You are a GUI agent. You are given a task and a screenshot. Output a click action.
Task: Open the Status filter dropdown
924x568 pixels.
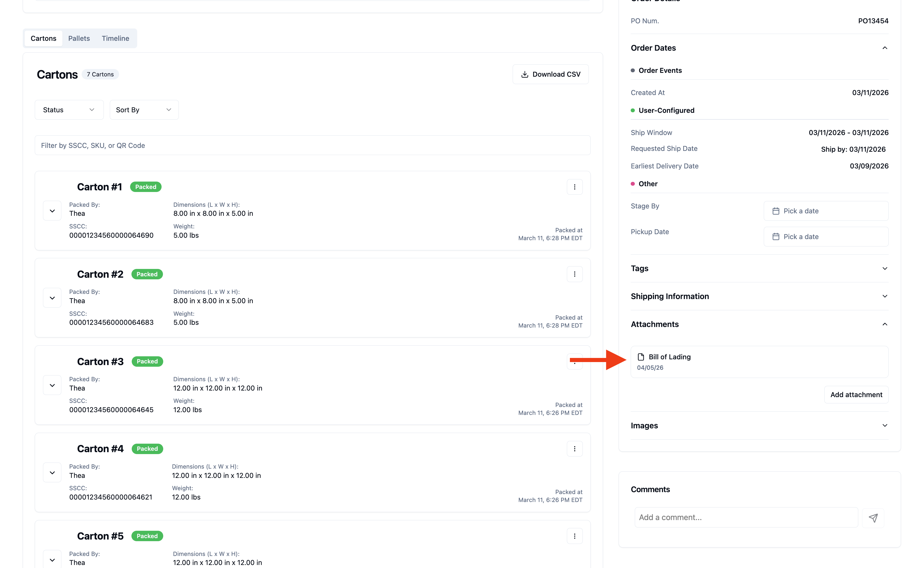click(69, 110)
